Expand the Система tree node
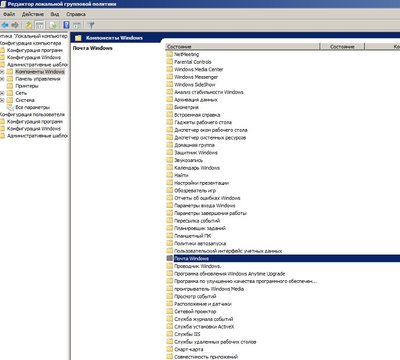Screen dimensions: 400x360 (x=2, y=100)
